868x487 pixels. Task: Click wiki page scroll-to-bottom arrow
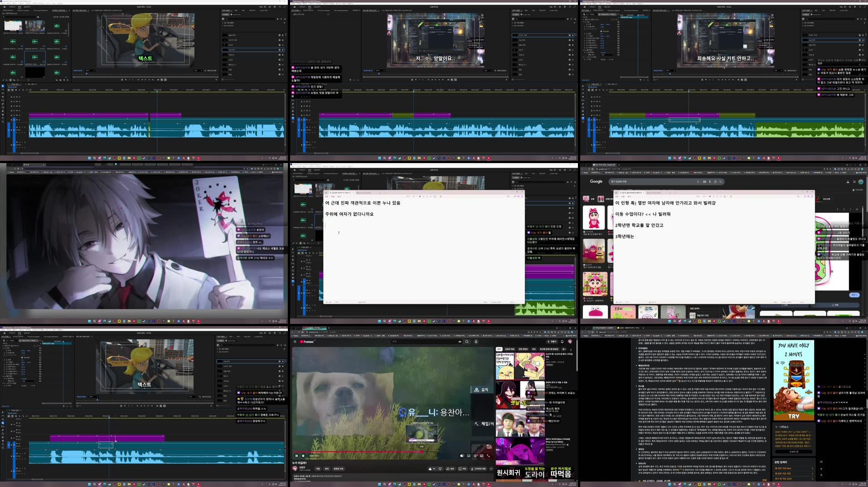[x=821, y=475]
